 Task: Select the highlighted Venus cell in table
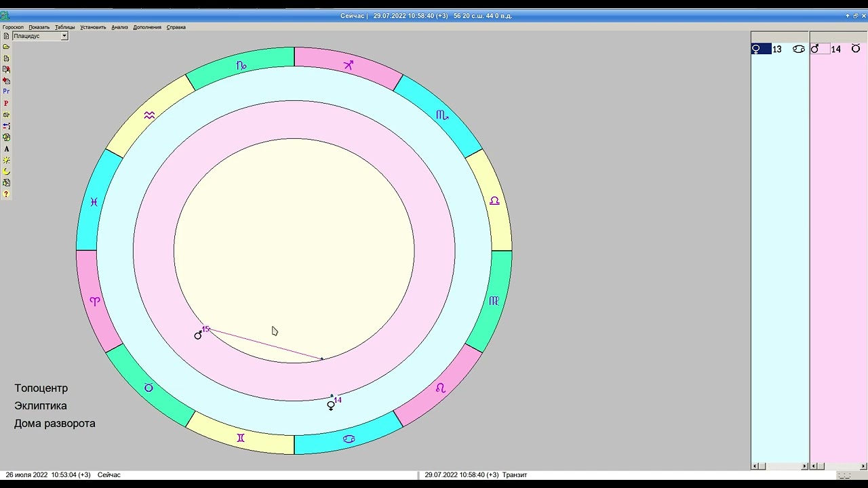click(x=761, y=49)
